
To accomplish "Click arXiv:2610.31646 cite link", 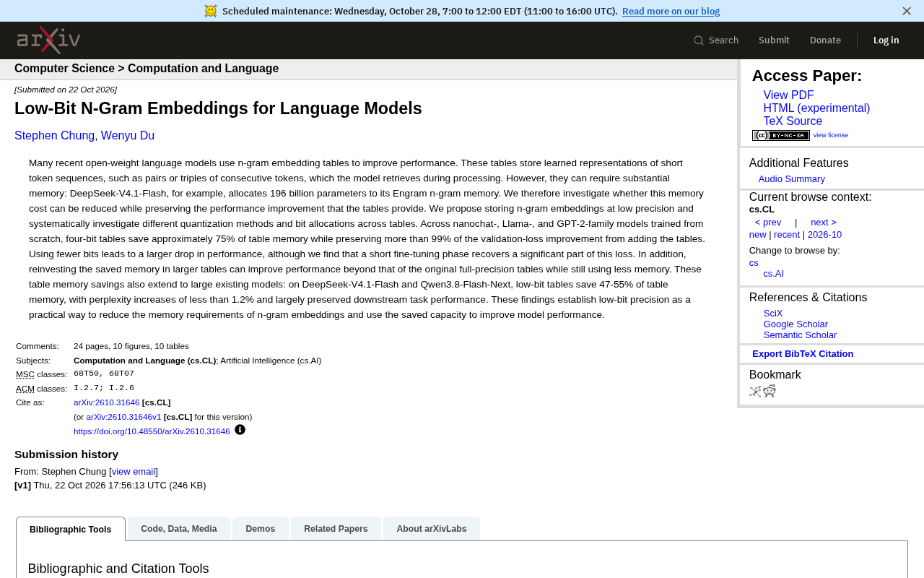I will (107, 402).
